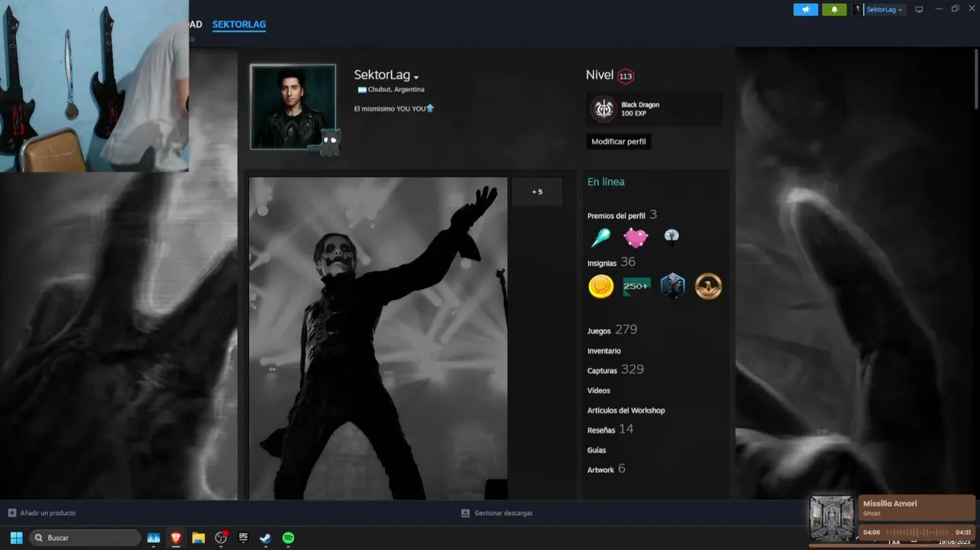Open the OBS Studio taskbar icon

coord(222,538)
